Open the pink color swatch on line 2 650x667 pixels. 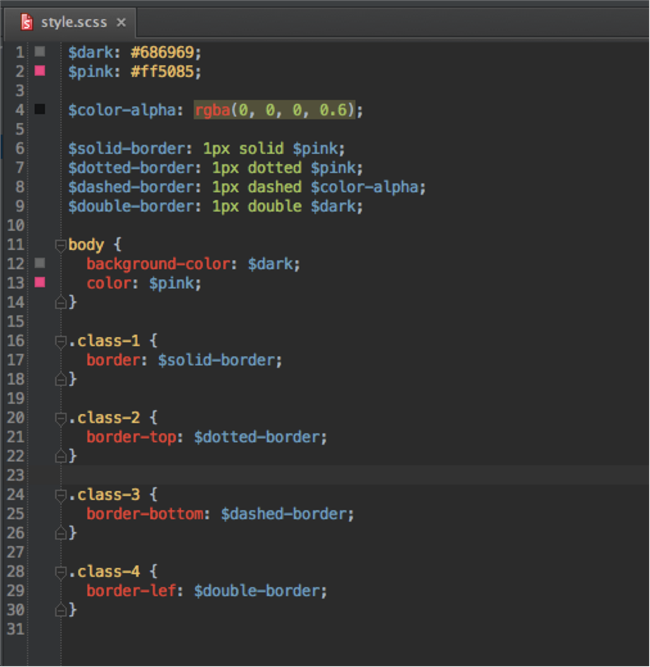pos(40,71)
